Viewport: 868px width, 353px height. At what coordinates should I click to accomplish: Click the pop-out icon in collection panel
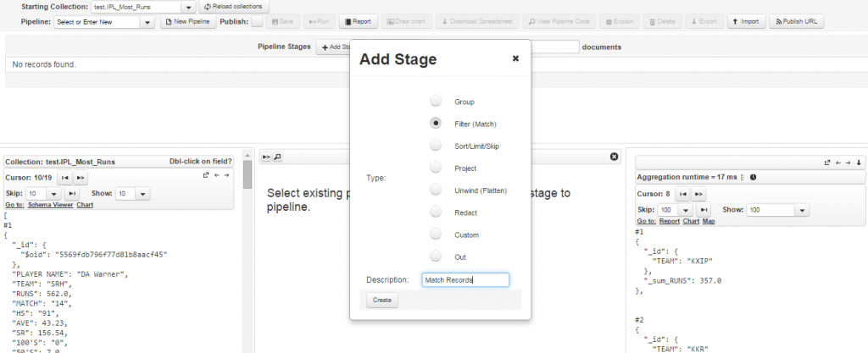click(x=205, y=175)
